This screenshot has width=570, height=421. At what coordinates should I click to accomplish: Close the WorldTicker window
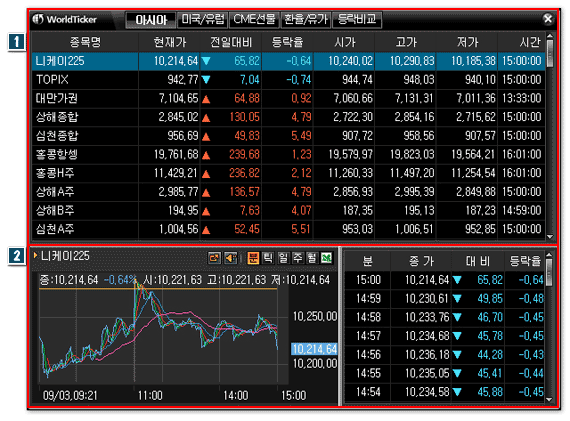pyautogui.click(x=548, y=19)
